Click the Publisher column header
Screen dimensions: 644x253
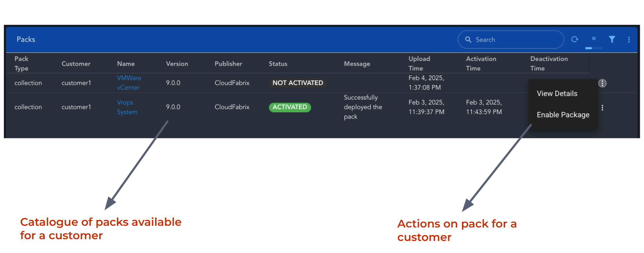coord(228,64)
